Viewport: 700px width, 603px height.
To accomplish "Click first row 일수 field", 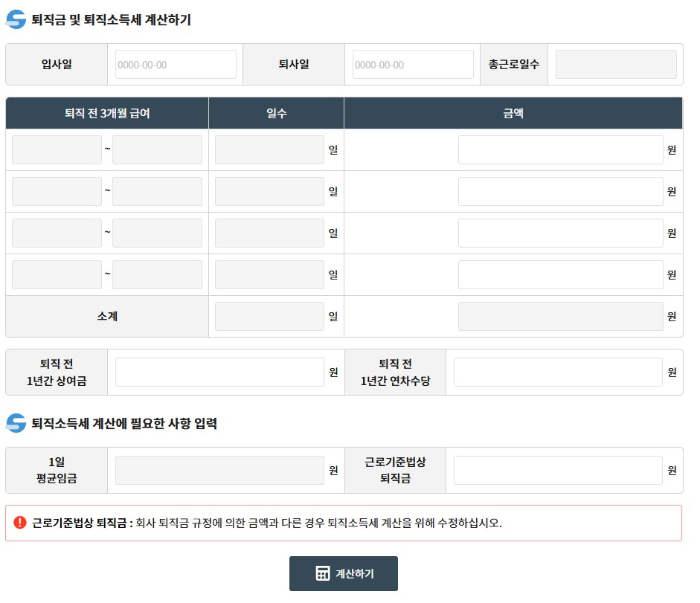I will (x=269, y=150).
